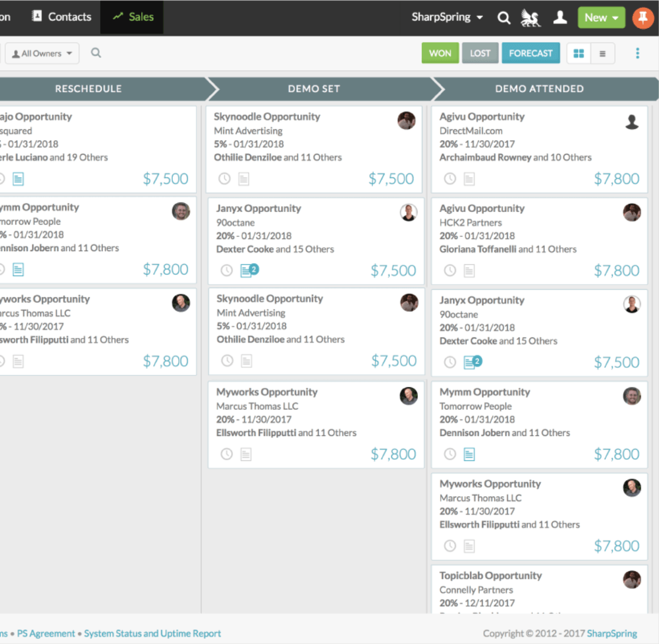Open Mymm Opportunity title in Demo Attended

pos(484,392)
